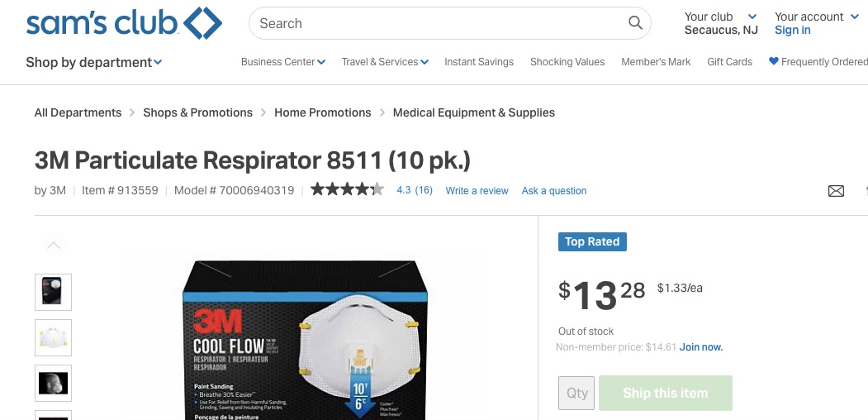
Task: Open the Instant Savings menu item
Action: [479, 62]
